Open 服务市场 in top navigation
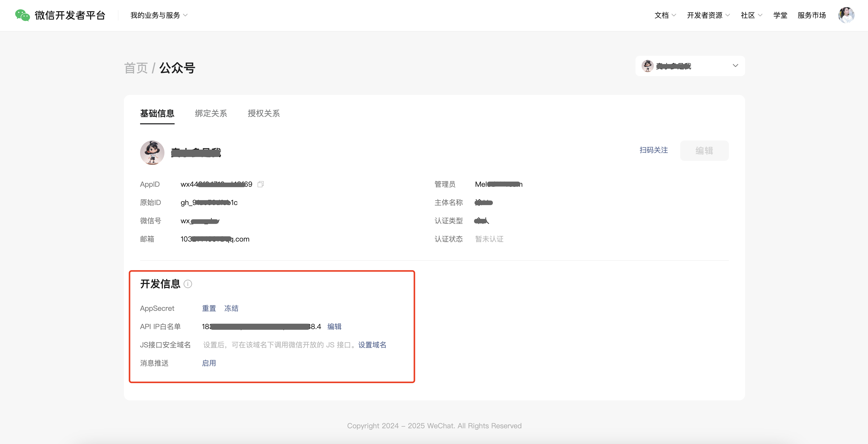This screenshot has height=444, width=868. (811, 15)
